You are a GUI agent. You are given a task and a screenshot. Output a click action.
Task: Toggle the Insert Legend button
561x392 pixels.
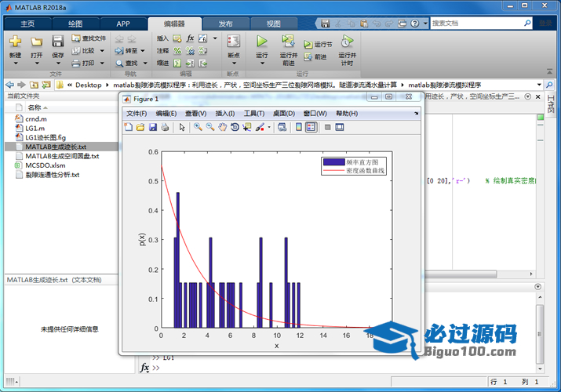[311, 127]
